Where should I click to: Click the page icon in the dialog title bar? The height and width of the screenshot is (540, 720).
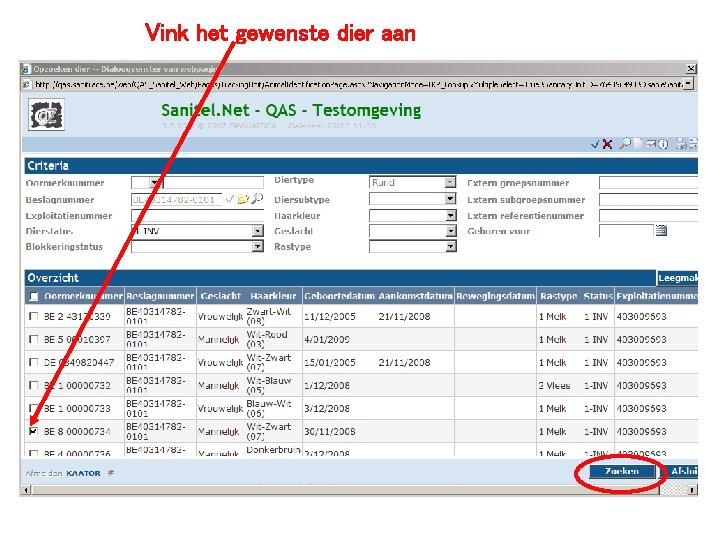click(x=26, y=69)
